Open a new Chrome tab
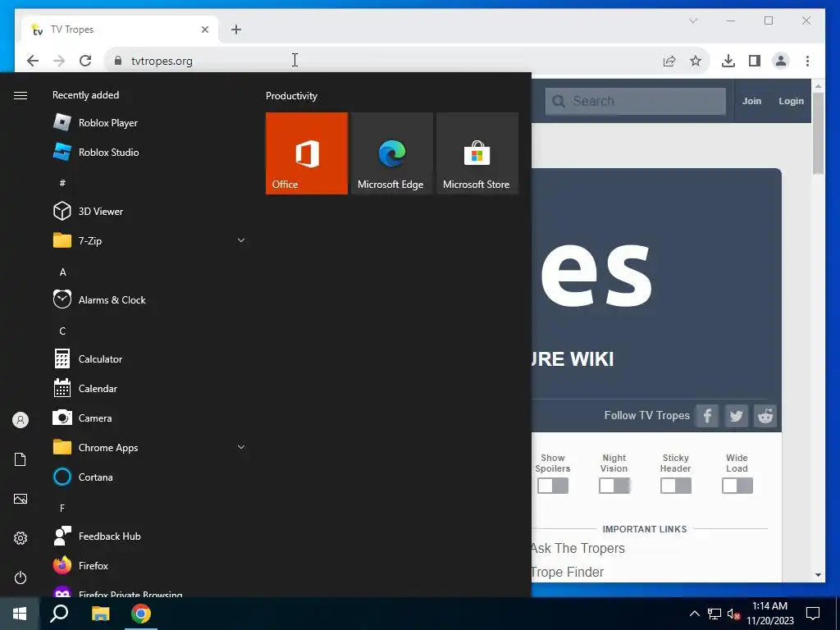This screenshot has width=840, height=630. (x=236, y=30)
